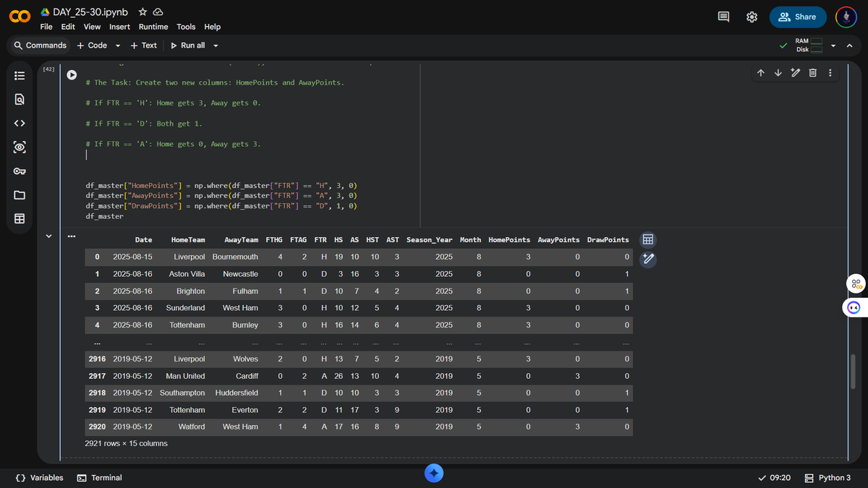Star the DAY_25-30.ipynb notebook
Viewport: 868px width, 488px height.
(x=142, y=12)
